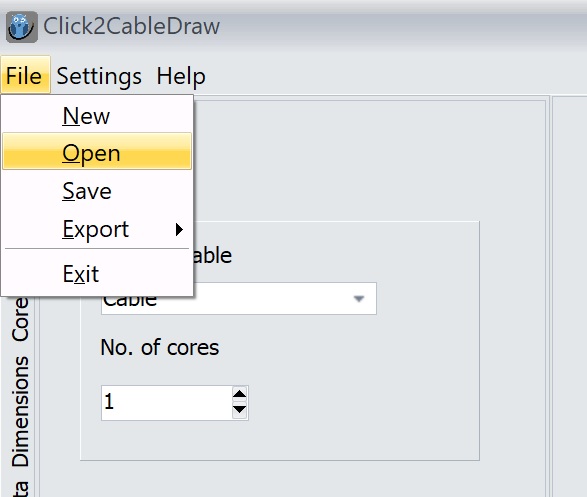Open the Settings menu

99,76
